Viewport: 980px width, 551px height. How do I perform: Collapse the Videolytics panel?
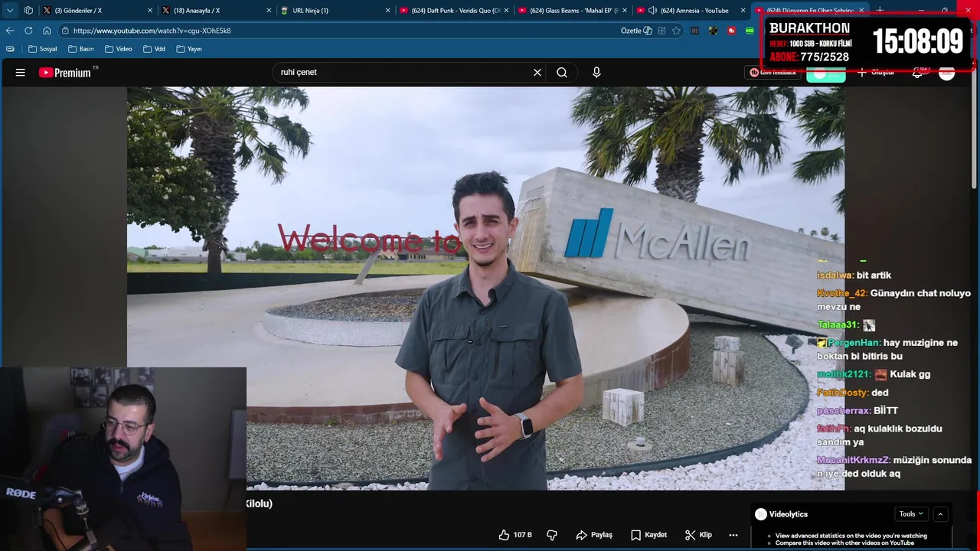click(940, 514)
